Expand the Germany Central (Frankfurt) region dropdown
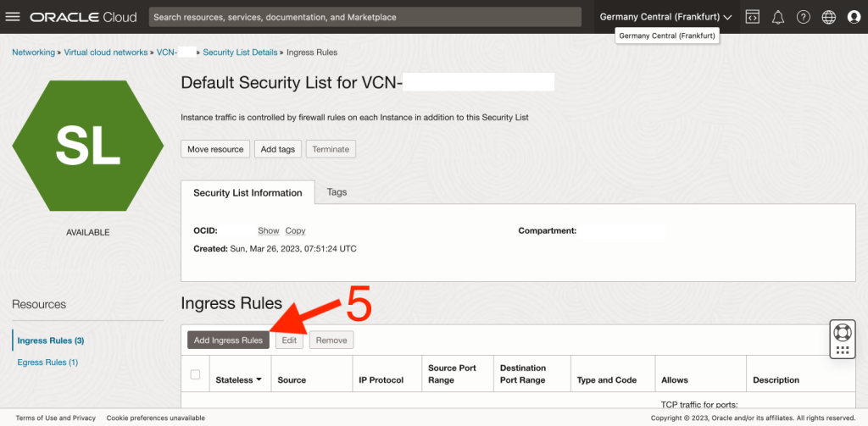 [x=665, y=17]
